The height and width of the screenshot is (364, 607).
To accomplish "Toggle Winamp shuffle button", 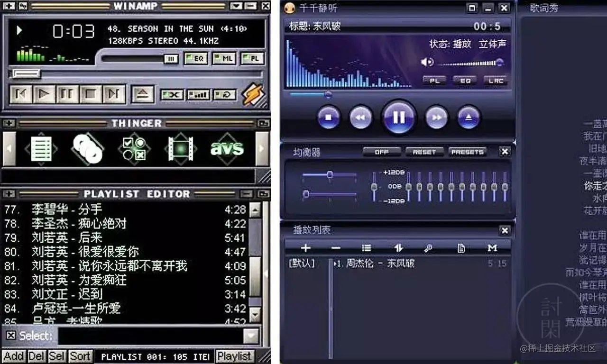I will point(172,95).
